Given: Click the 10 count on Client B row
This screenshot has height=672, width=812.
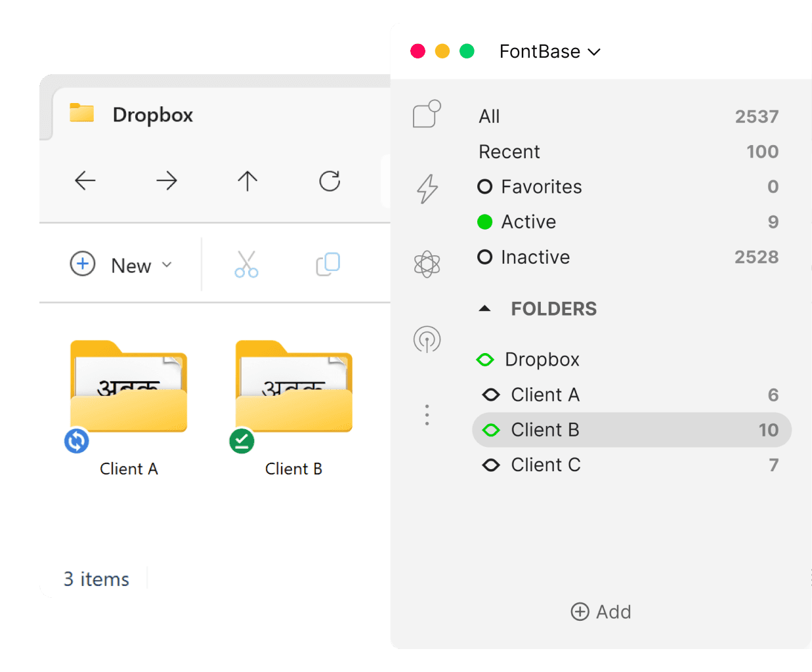Looking at the screenshot, I should [x=769, y=430].
